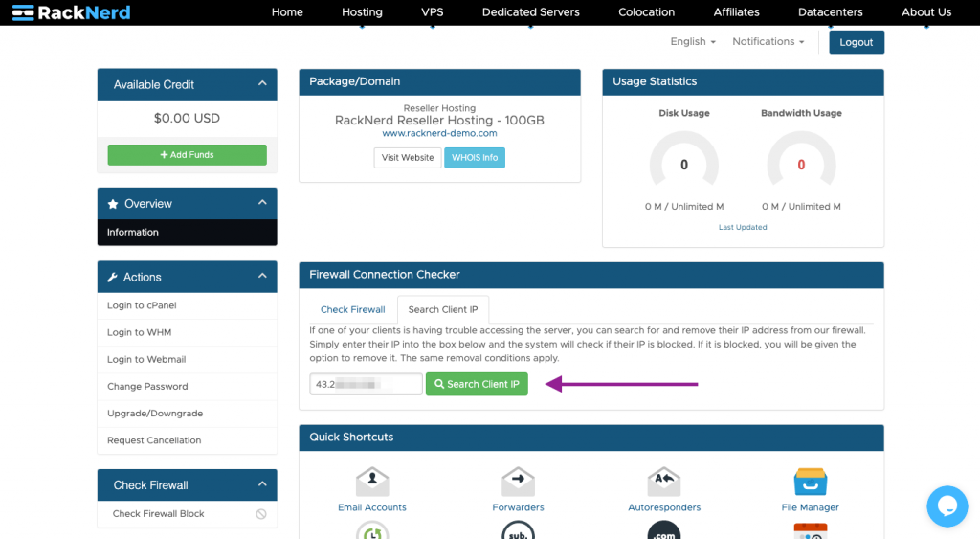980x539 pixels.
Task: Click the RackNerd Reseller Hosting - 100GB title
Action: (439, 120)
